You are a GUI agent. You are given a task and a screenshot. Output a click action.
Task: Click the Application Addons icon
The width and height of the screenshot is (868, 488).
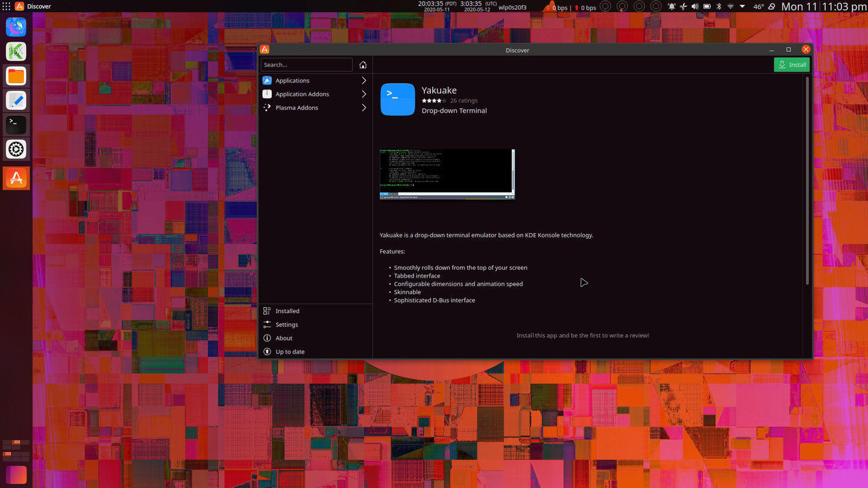pyautogui.click(x=267, y=94)
